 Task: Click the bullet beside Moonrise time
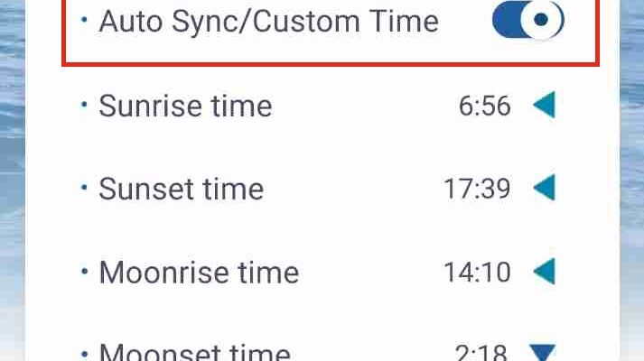(x=84, y=271)
